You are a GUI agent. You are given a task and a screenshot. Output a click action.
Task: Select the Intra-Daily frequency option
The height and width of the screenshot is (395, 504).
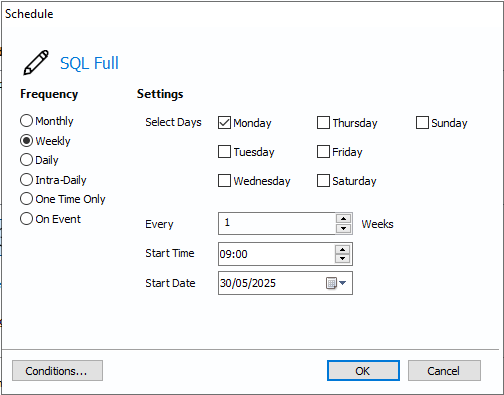coord(26,180)
